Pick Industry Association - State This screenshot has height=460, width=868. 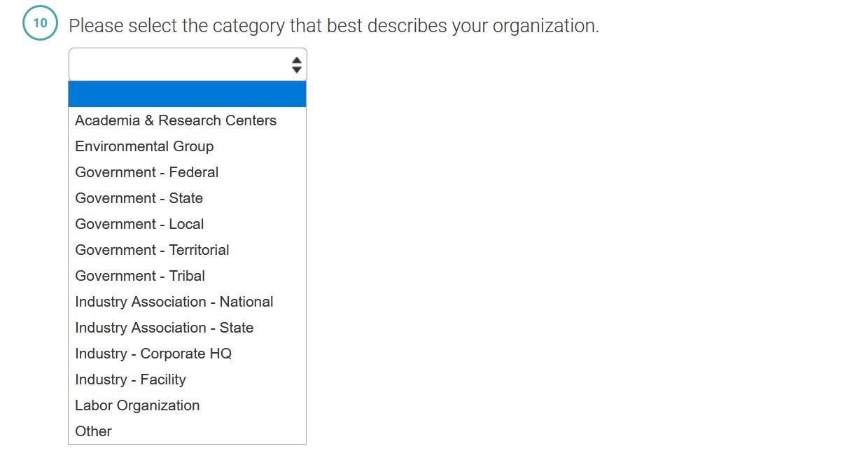[164, 328]
